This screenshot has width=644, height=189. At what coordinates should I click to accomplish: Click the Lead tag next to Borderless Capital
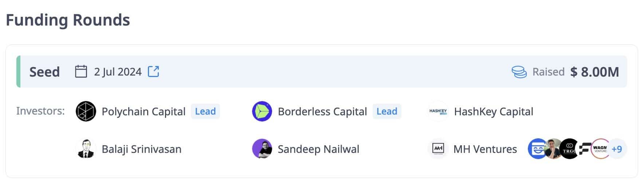pos(387,111)
